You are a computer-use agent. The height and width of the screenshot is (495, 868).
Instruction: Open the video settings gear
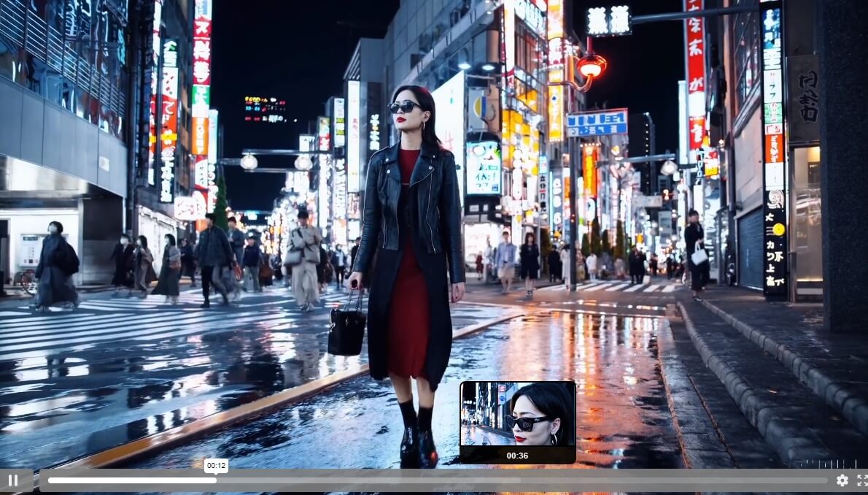coord(842,480)
